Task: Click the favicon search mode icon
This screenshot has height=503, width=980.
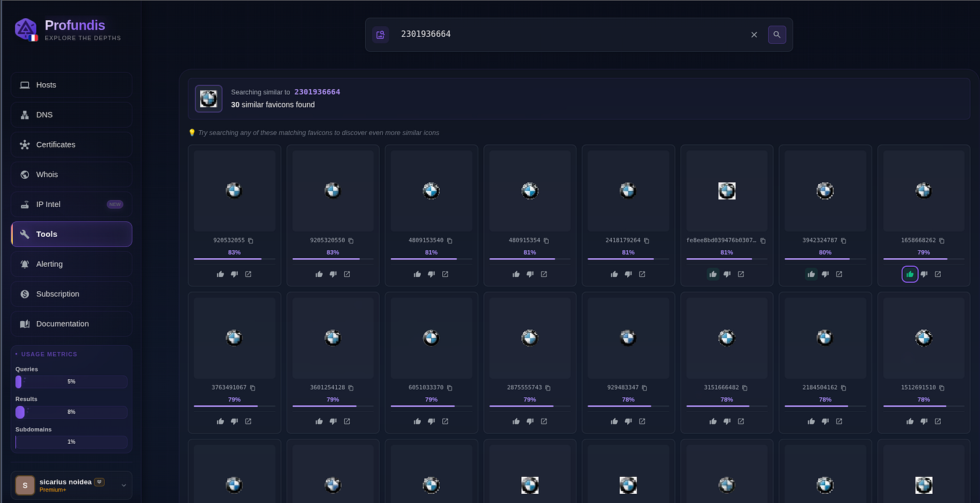Action: tap(380, 35)
